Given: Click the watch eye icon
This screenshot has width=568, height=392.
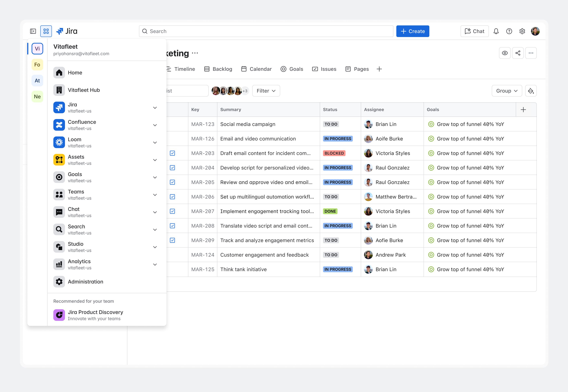Looking at the screenshot, I should 505,53.
